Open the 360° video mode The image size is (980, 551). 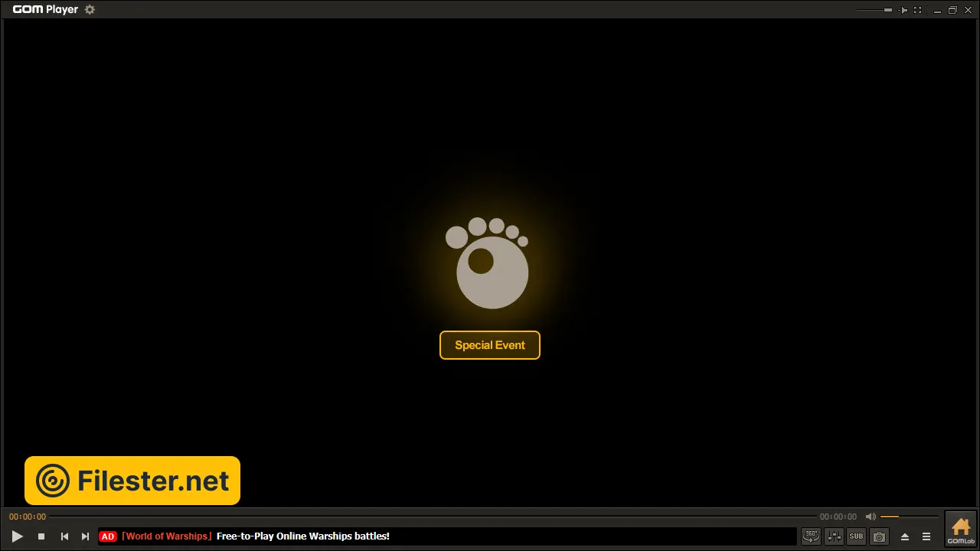pos(810,536)
